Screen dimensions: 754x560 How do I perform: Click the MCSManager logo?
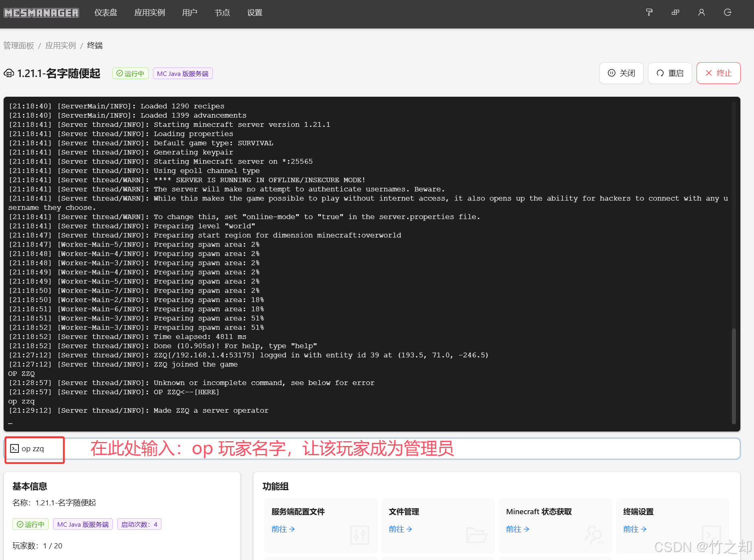pos(41,13)
